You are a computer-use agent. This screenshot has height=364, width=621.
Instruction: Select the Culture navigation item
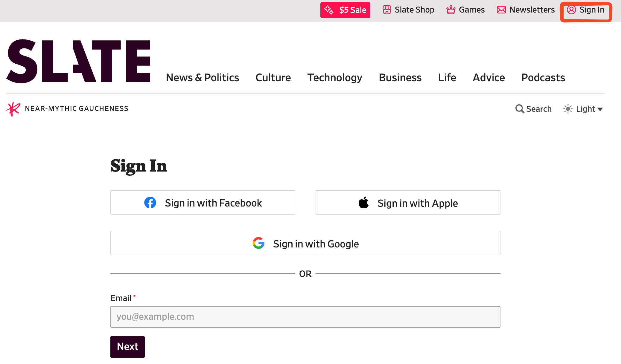pyautogui.click(x=273, y=78)
